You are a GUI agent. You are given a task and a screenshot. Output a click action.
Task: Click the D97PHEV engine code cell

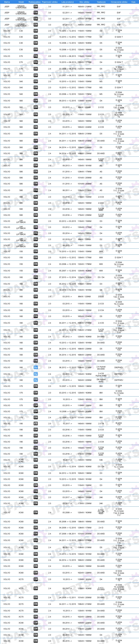pyautogui.click(x=119, y=380)
